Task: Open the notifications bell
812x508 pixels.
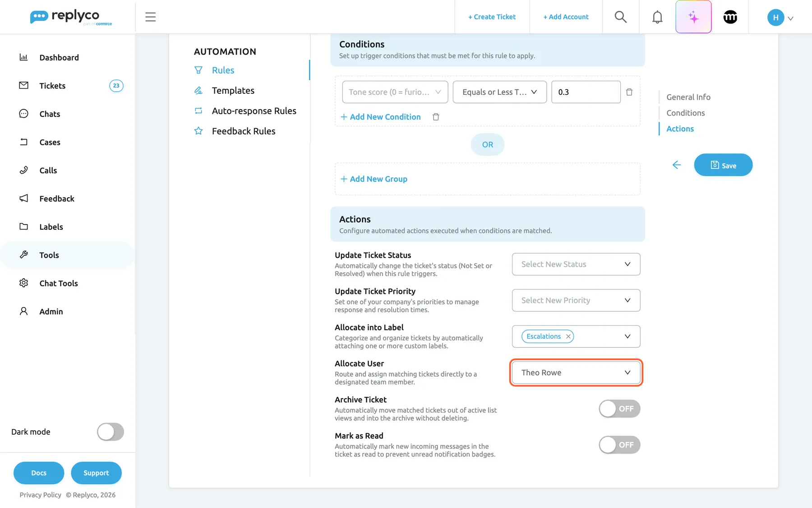Action: pos(657,17)
